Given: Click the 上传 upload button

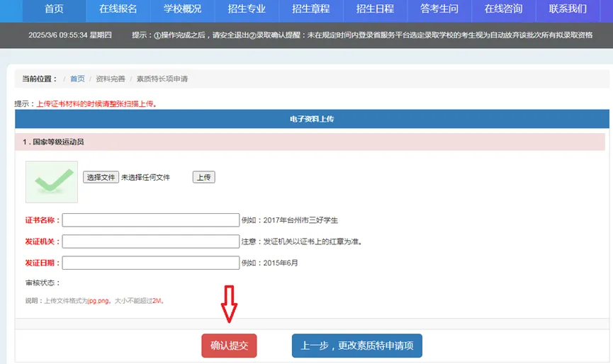Looking at the screenshot, I should pos(203,177).
